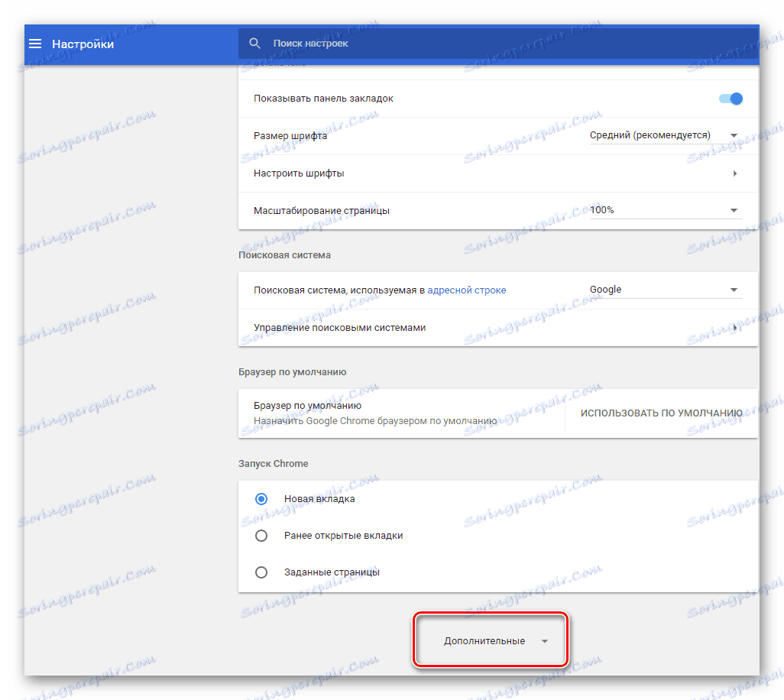Follow the адресной строке link
Screen dimensions: 784x700
[466, 290]
